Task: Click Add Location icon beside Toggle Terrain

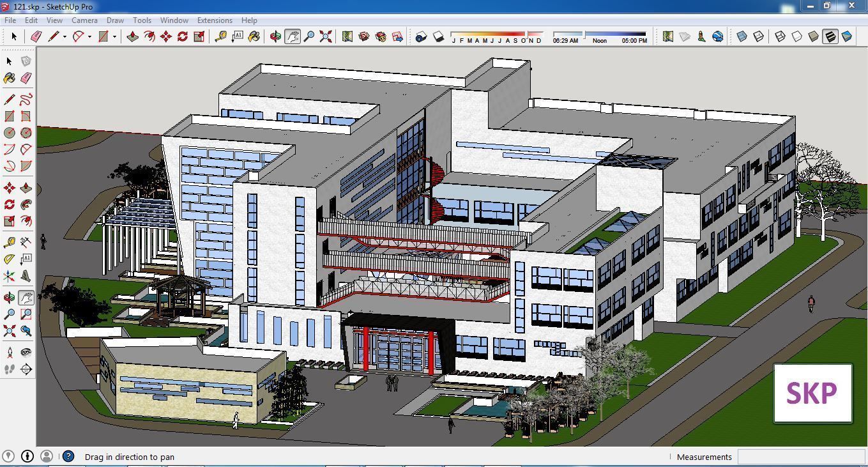Action: click(x=667, y=36)
